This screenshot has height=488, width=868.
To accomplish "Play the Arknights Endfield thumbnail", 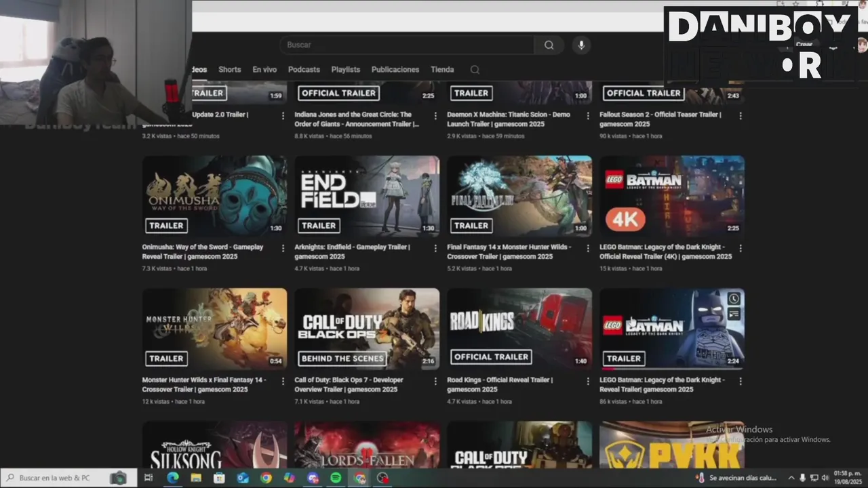I will (x=367, y=196).
